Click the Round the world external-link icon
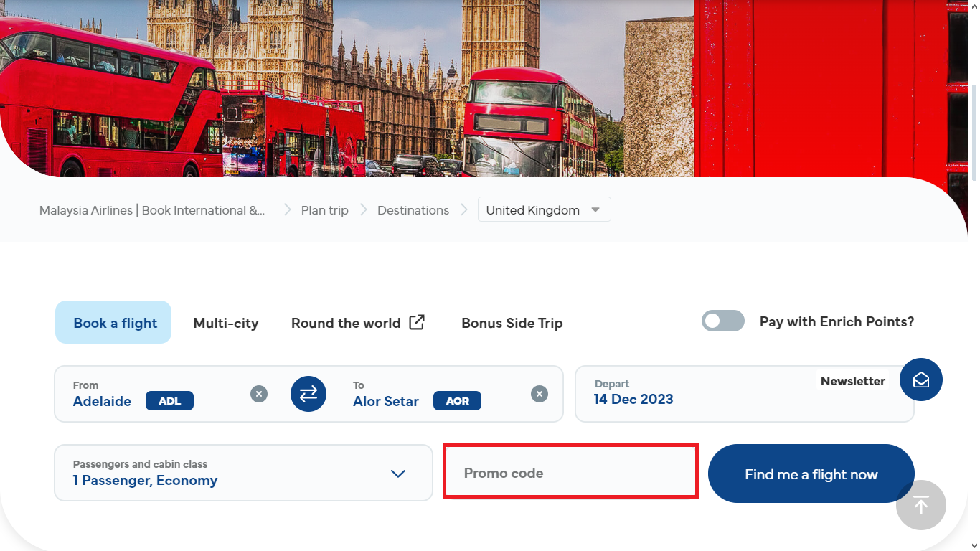 pos(417,322)
